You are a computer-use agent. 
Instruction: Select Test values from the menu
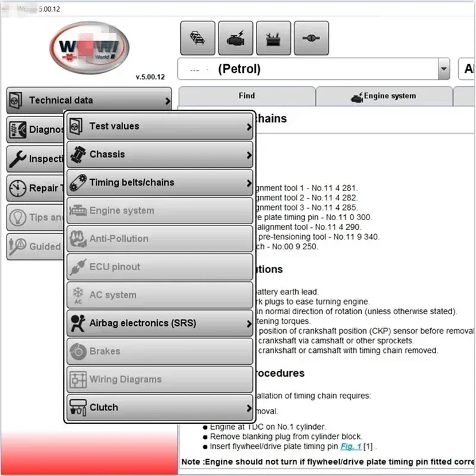point(159,126)
